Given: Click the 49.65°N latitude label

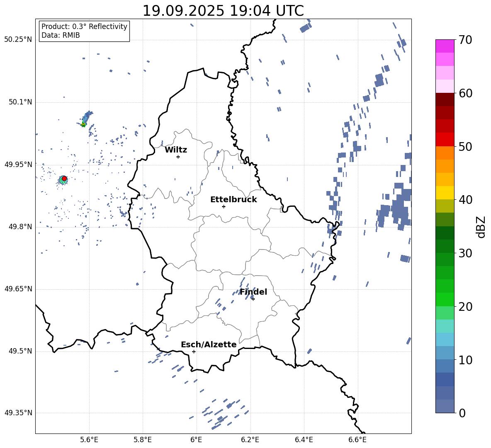Looking at the screenshot, I should click(x=18, y=289).
